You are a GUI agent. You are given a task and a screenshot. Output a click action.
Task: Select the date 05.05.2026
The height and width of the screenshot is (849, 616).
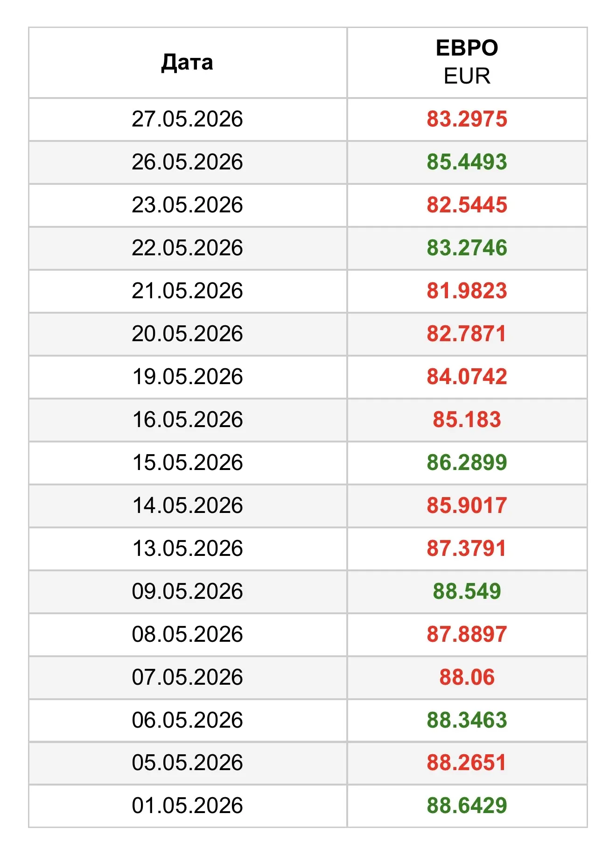point(187,763)
